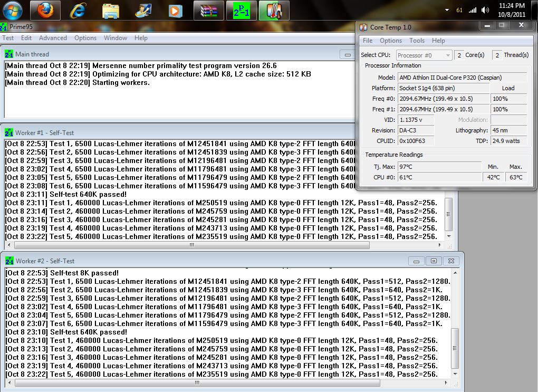Click the Max temperature 63°C
Screen dimensions: 538x392
click(516, 177)
